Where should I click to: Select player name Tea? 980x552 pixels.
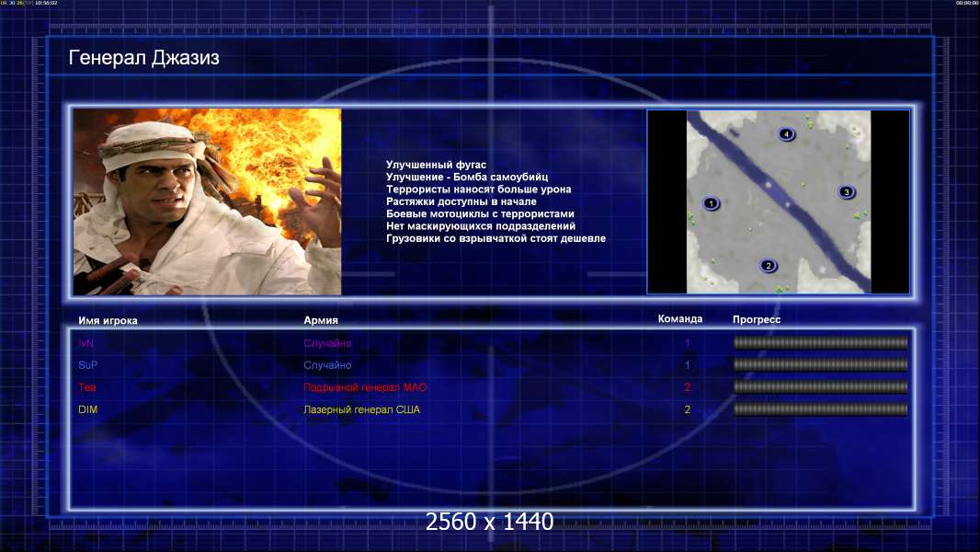pos(86,387)
